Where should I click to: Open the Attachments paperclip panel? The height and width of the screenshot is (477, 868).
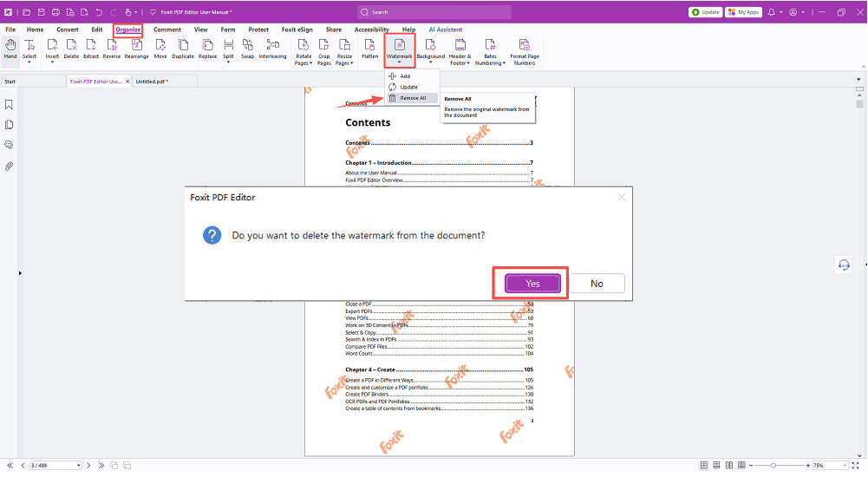click(9, 166)
